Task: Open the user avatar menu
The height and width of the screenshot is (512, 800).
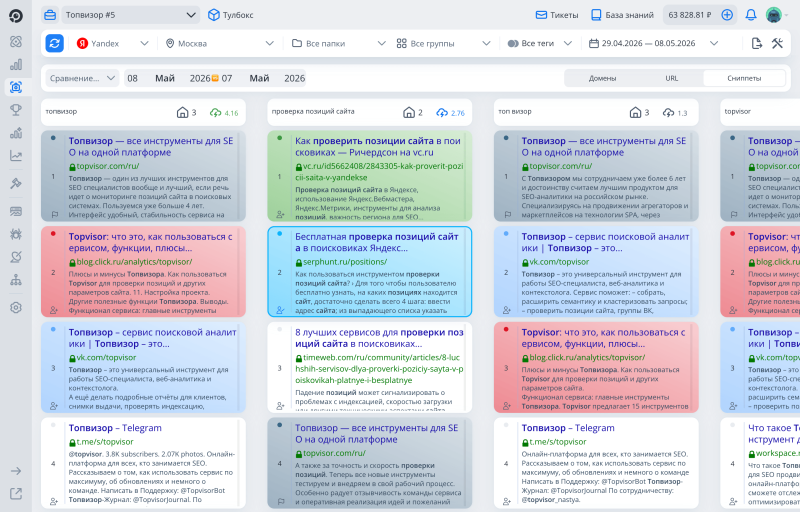Action: pos(774,15)
